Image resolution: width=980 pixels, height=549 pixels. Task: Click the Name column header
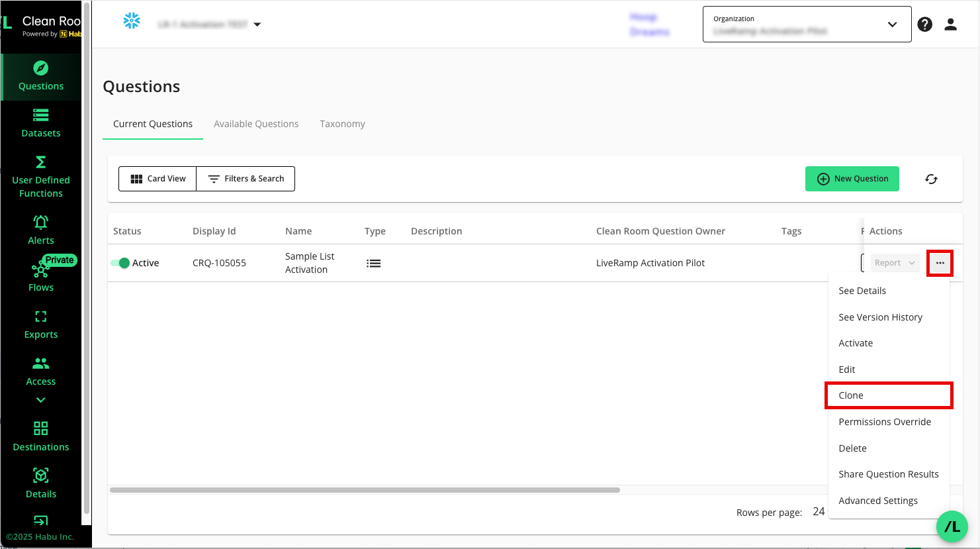[298, 231]
